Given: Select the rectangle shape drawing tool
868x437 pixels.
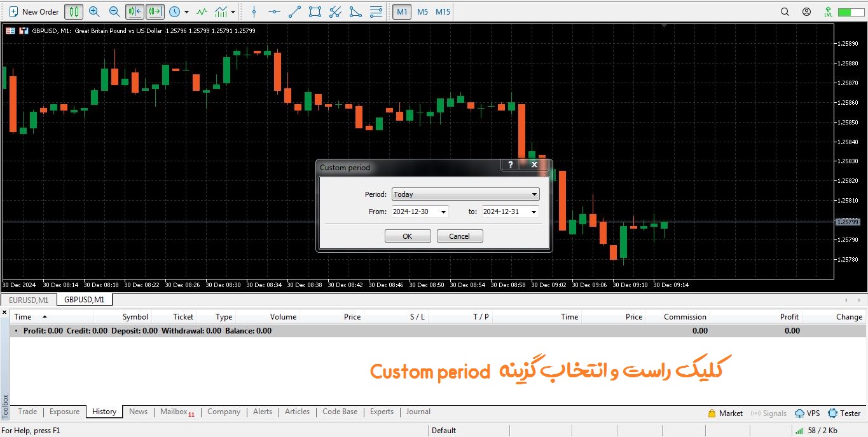Looking at the screenshot, I should click(x=315, y=11).
